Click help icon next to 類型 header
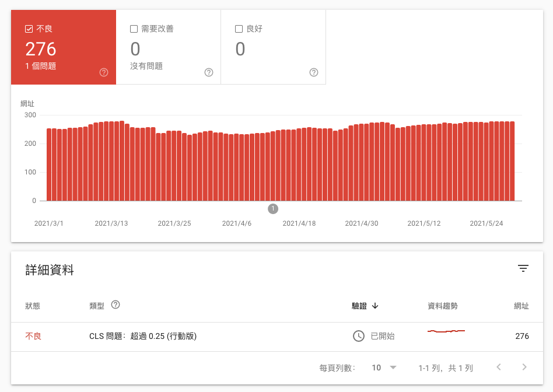 116,305
